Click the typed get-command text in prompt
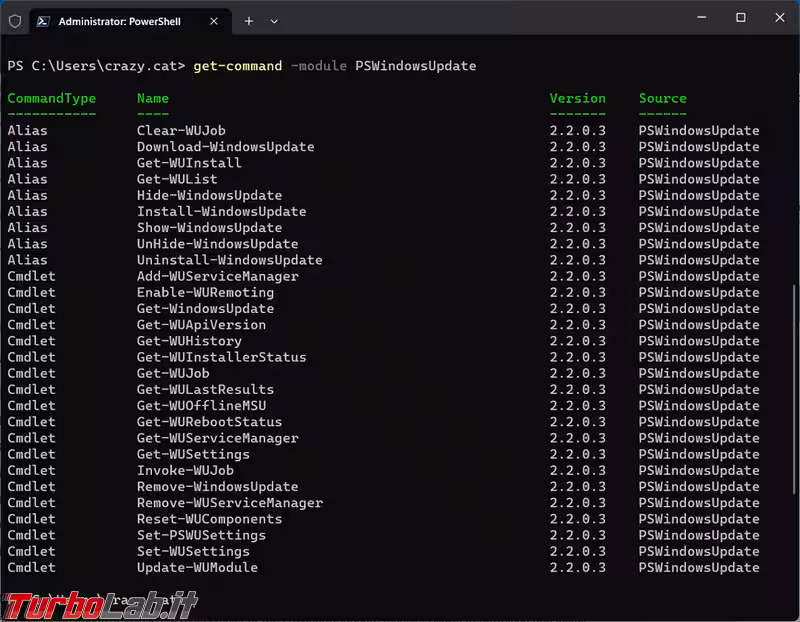The height and width of the screenshot is (622, 800). point(238,66)
